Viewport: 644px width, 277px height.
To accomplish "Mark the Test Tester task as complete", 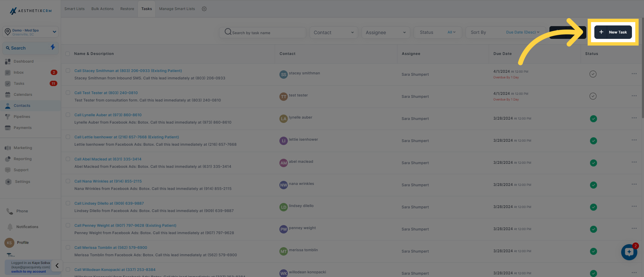I will [593, 96].
